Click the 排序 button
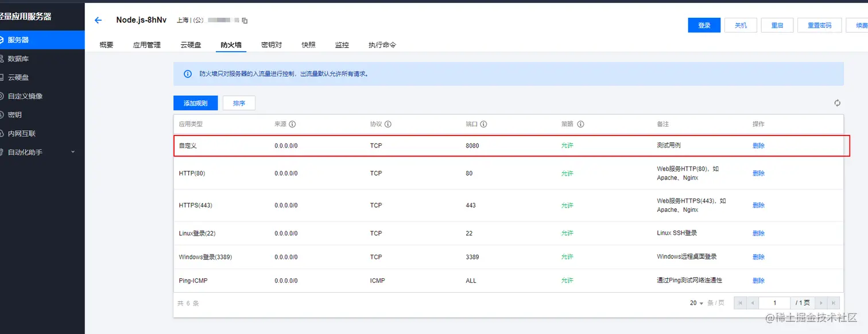The image size is (868, 334). coord(239,103)
